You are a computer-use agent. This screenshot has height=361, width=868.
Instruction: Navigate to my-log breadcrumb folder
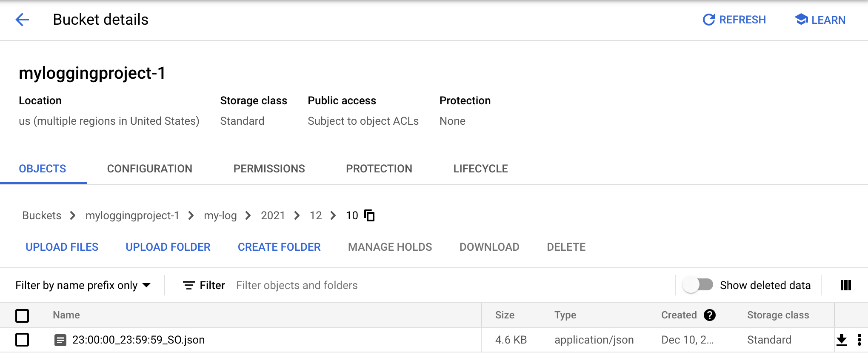[220, 215]
